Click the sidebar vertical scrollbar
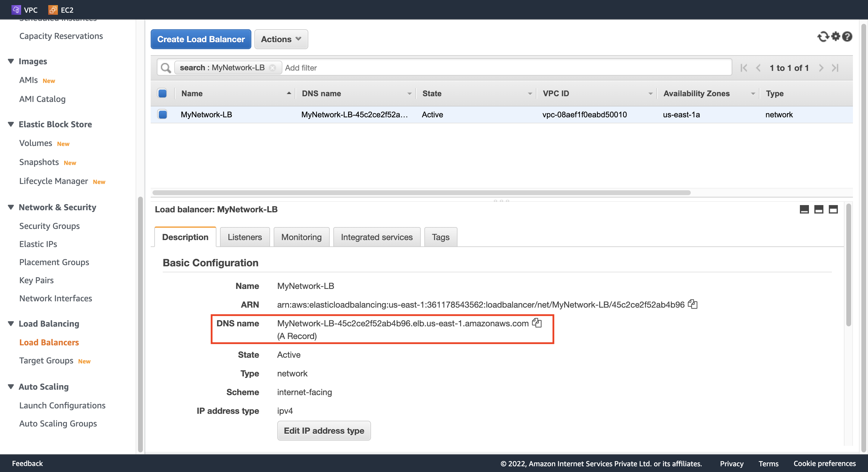 (x=140, y=324)
